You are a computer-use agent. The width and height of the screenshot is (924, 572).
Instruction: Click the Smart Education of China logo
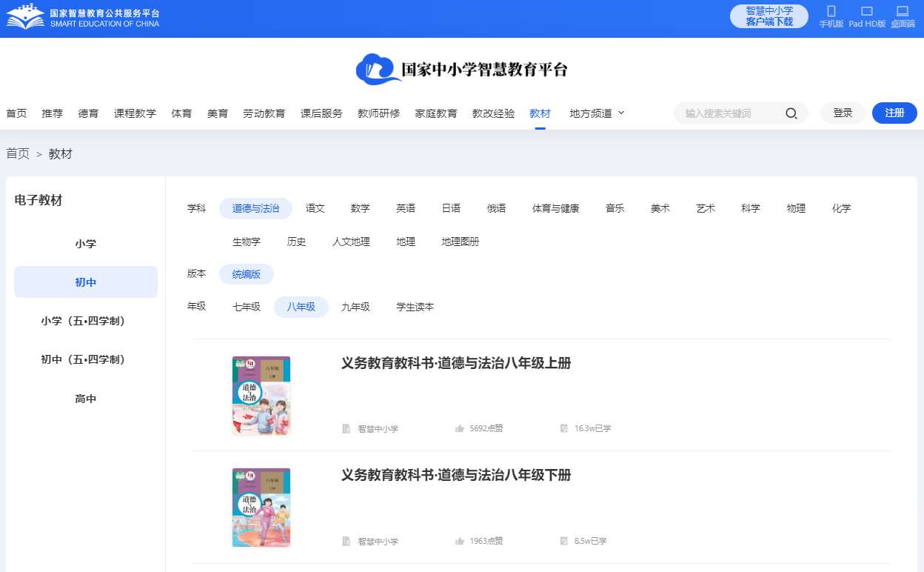[82, 18]
